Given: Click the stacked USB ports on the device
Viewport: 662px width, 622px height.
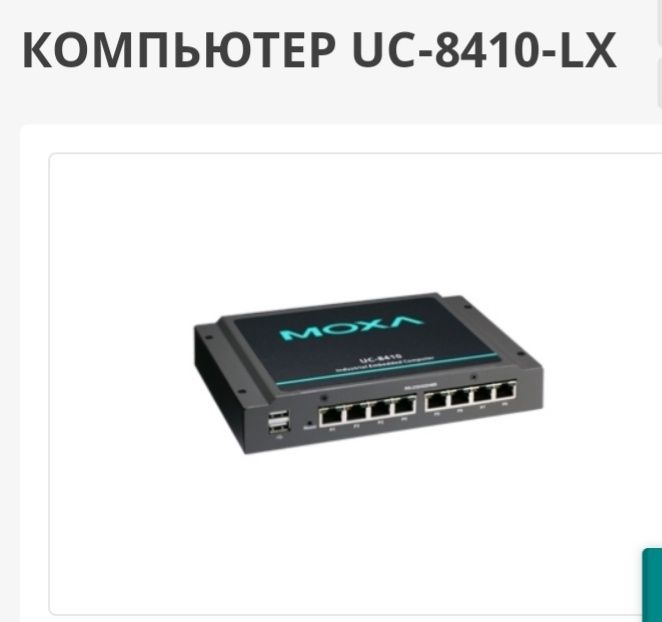Looking at the screenshot, I should pos(279,421).
